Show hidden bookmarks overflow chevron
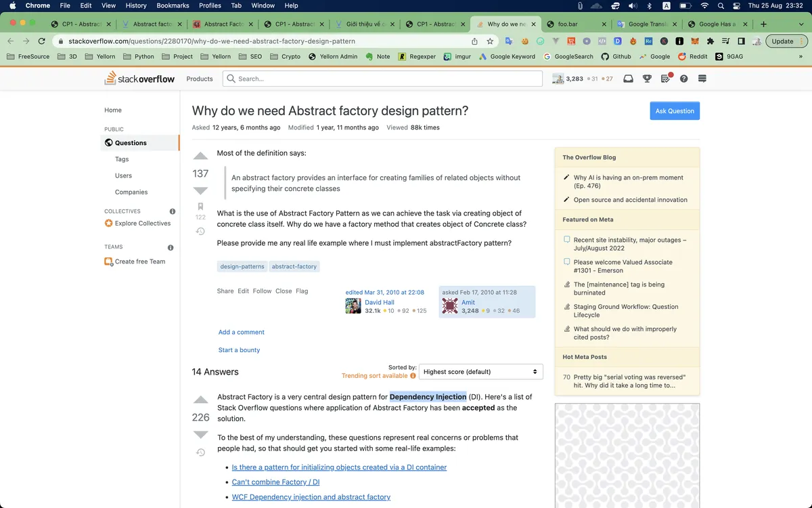 (x=800, y=57)
